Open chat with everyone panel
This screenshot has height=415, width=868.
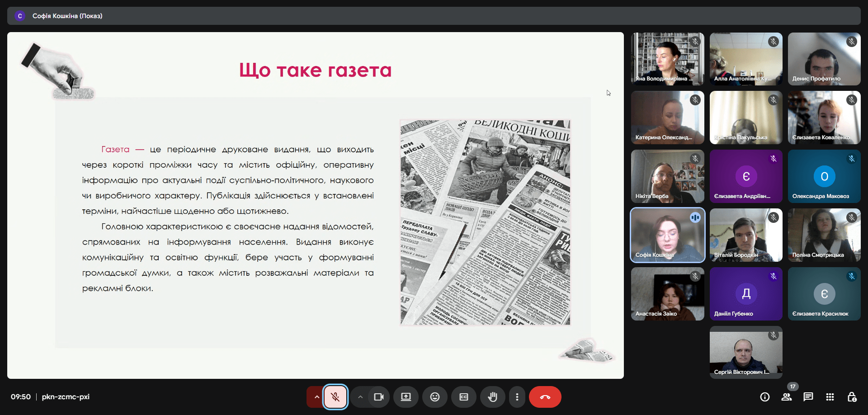(x=808, y=397)
